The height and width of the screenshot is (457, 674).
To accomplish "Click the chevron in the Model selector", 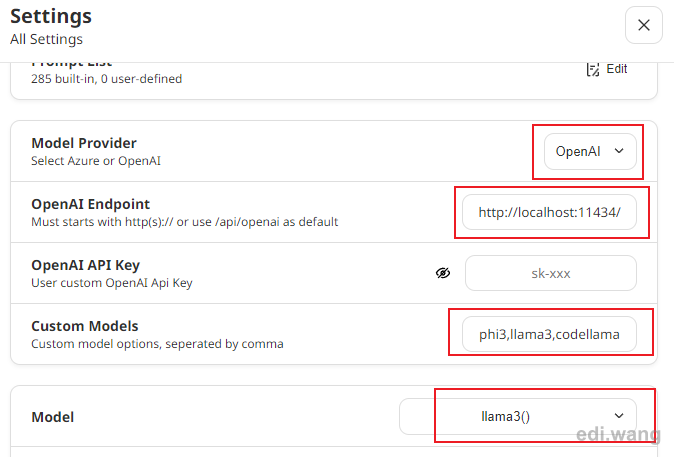I will pyautogui.click(x=619, y=416).
